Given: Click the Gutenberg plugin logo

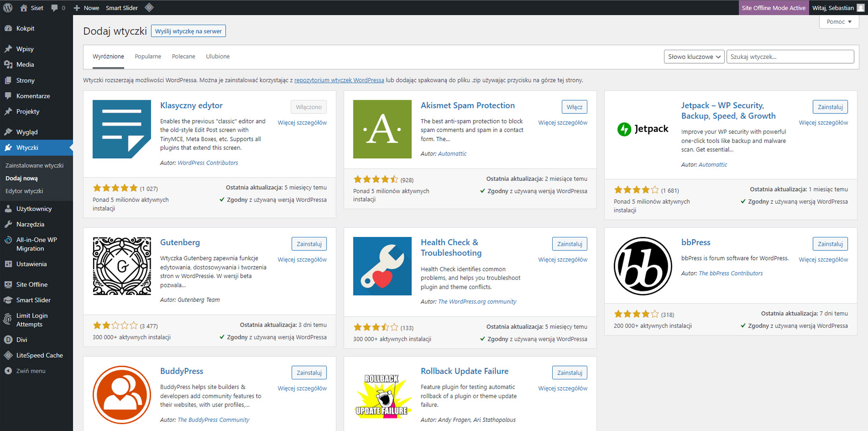Looking at the screenshot, I should point(122,266).
